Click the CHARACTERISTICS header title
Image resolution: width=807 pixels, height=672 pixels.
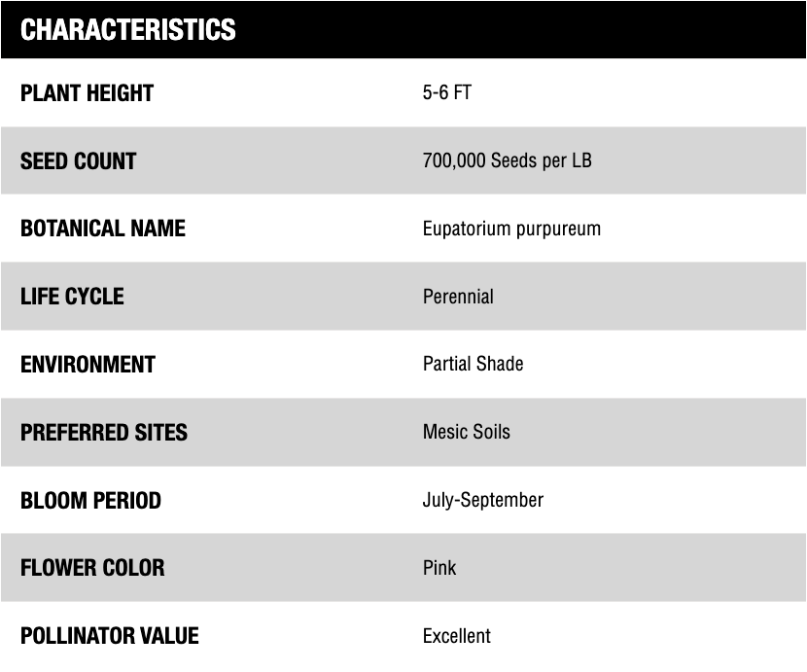pos(127,30)
